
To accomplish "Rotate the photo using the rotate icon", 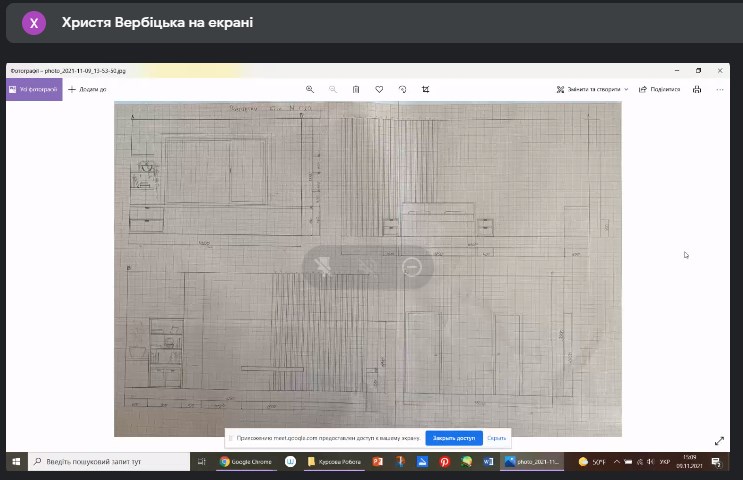I will click(x=403, y=89).
